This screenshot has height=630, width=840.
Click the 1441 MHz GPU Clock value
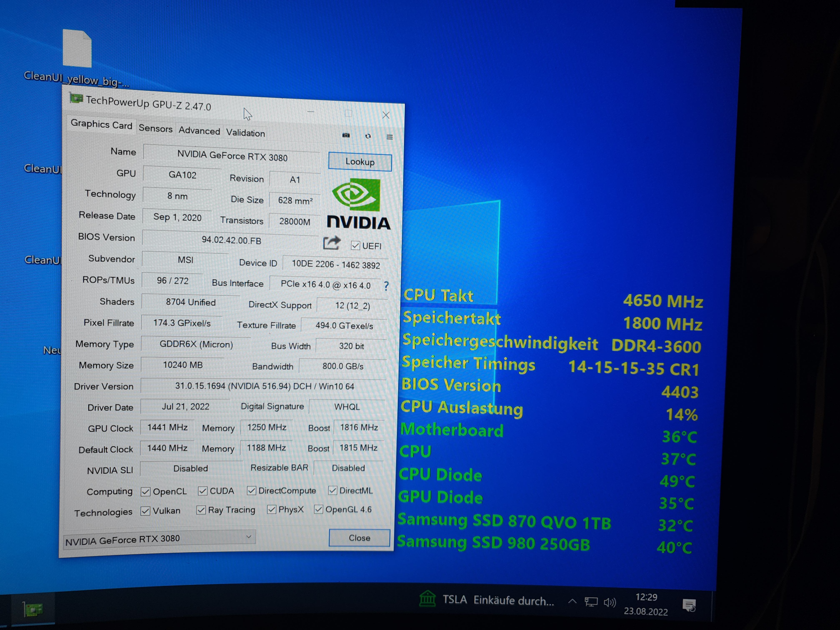coord(167,427)
